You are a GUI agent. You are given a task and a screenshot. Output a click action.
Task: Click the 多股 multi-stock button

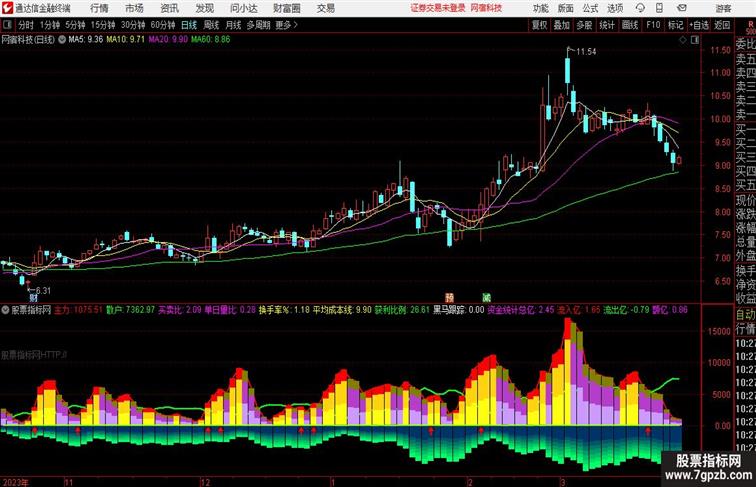[x=584, y=25]
